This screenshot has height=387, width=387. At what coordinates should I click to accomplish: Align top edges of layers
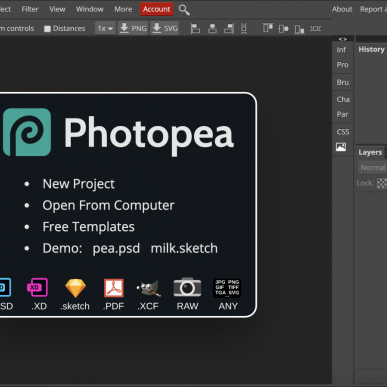pyautogui.click(x=268, y=29)
